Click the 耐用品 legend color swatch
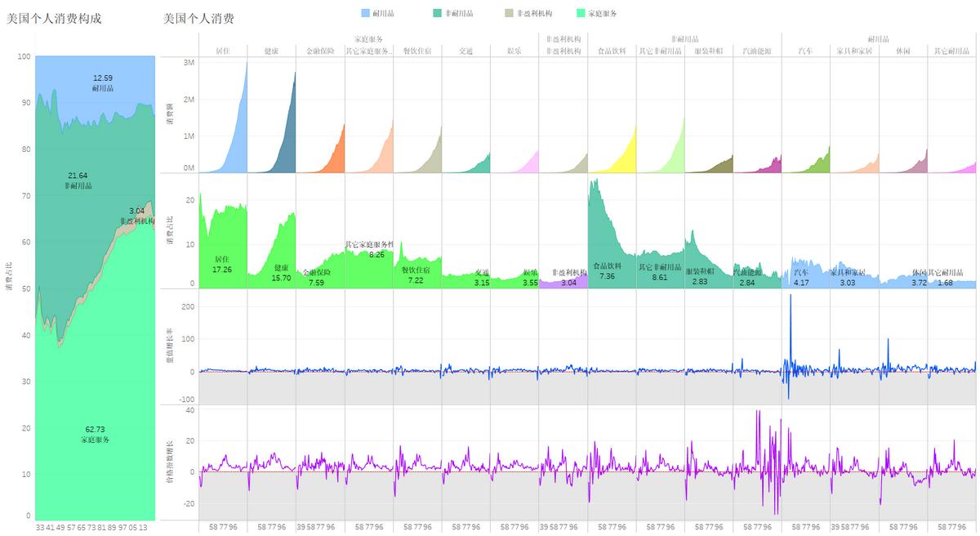 coord(365,13)
